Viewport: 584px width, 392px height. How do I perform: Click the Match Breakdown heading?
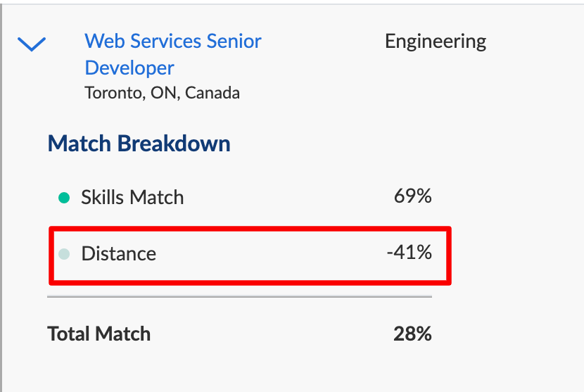pyautogui.click(x=139, y=144)
